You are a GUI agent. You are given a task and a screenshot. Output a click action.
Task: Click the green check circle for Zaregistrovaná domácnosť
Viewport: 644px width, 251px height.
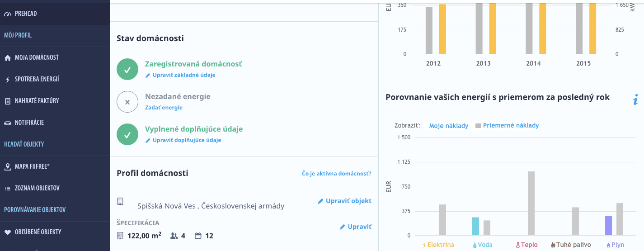pyautogui.click(x=127, y=70)
